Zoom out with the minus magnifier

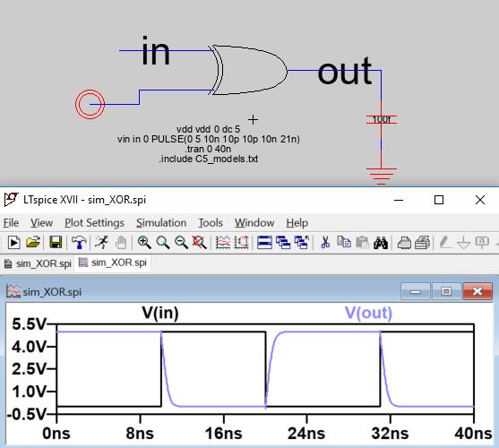[x=181, y=243]
